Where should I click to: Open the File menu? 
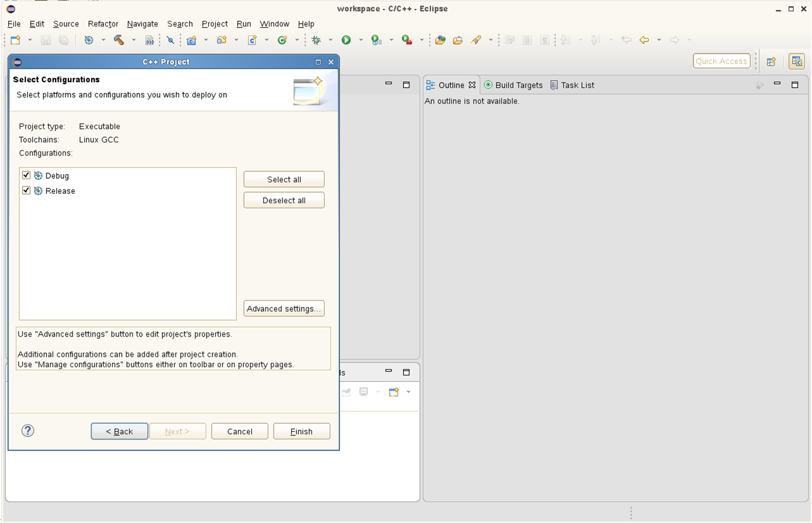pyautogui.click(x=14, y=24)
